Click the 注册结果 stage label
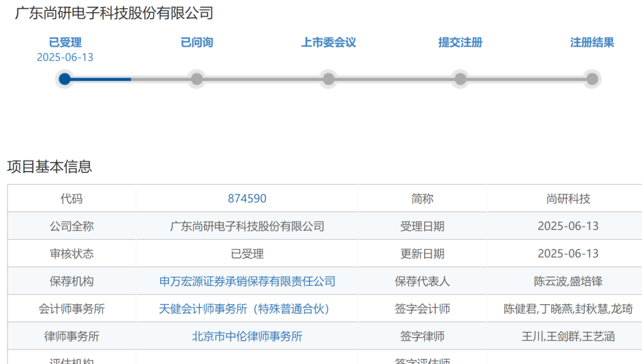The width and height of the screenshot is (642, 364). coord(592,42)
